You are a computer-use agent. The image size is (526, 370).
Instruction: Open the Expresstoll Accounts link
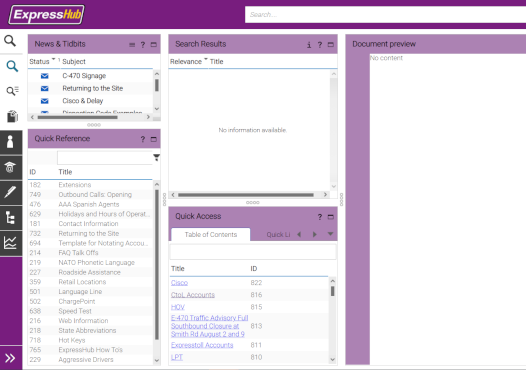tap(202, 345)
